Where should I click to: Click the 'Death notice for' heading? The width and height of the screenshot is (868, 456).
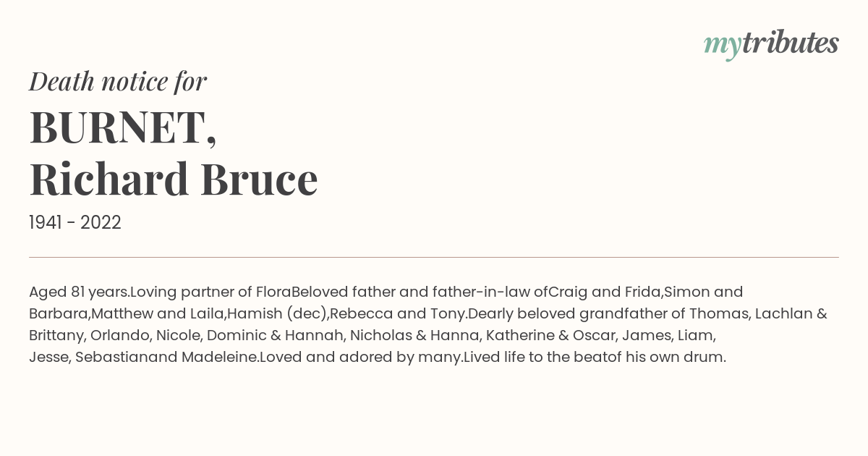coord(118,82)
